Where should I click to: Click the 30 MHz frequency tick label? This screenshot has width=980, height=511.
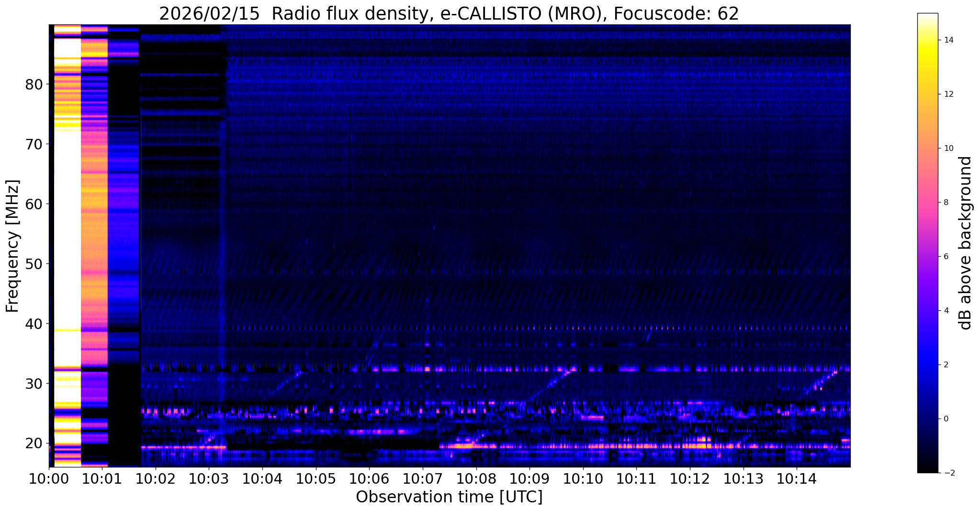34,384
